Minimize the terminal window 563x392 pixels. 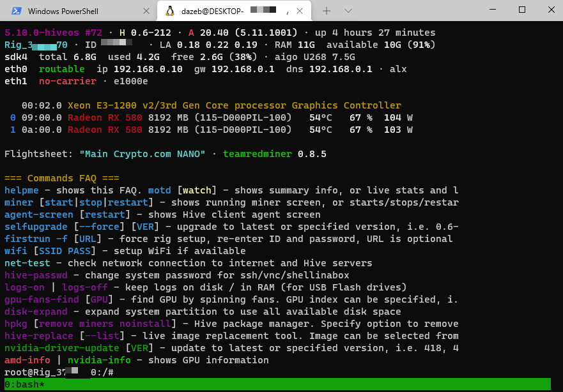[493, 10]
